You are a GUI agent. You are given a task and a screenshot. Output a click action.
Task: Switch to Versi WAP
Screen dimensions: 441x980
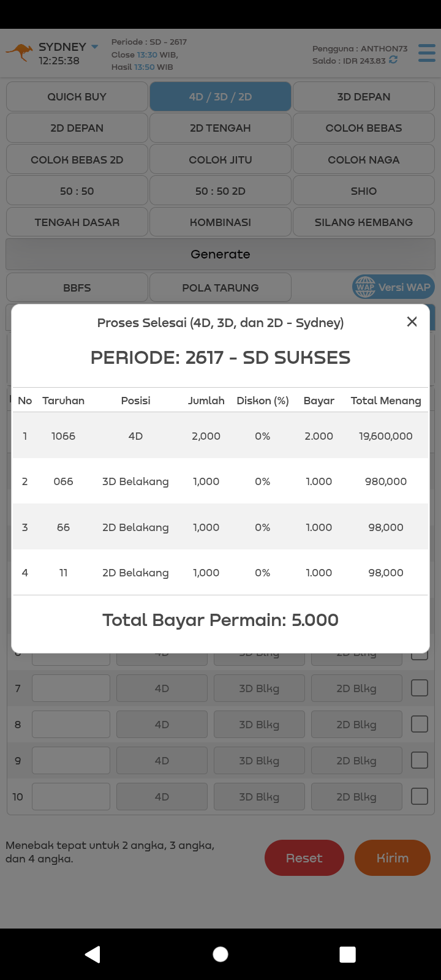click(393, 287)
